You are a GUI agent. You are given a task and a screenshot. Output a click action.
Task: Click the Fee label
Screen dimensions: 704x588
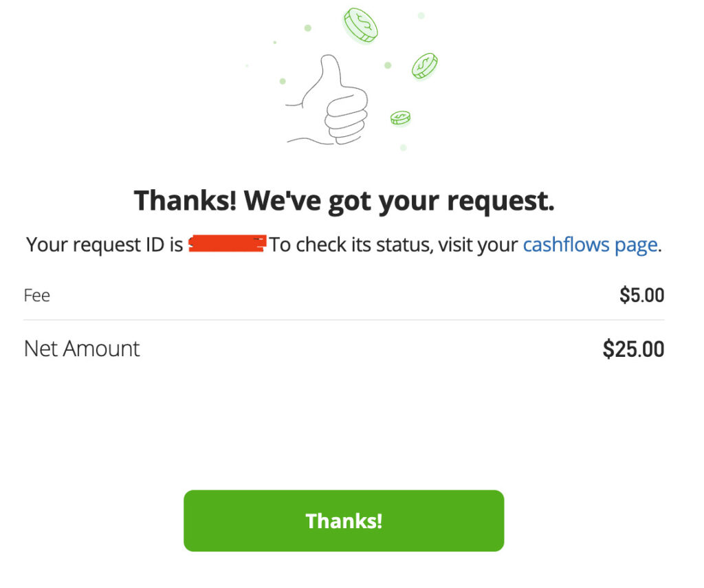pyautogui.click(x=37, y=296)
